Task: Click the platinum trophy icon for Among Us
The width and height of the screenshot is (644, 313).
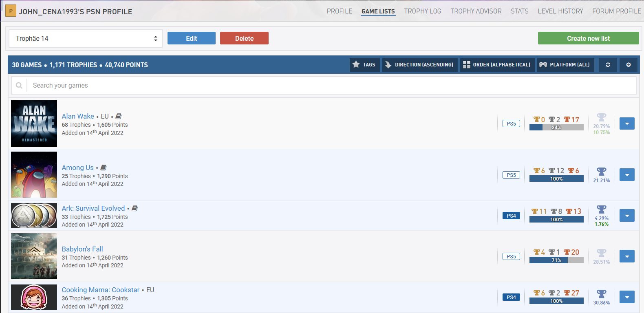Action: 602,172
